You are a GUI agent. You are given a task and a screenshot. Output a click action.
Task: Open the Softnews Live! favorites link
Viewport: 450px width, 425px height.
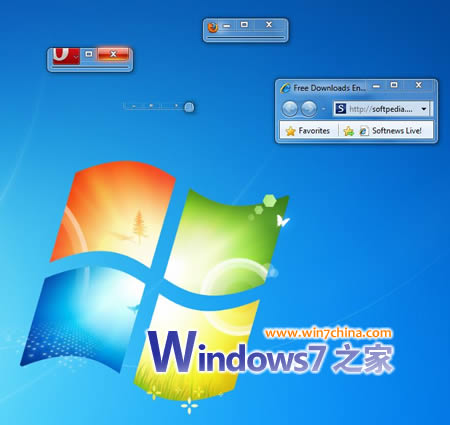(x=391, y=131)
